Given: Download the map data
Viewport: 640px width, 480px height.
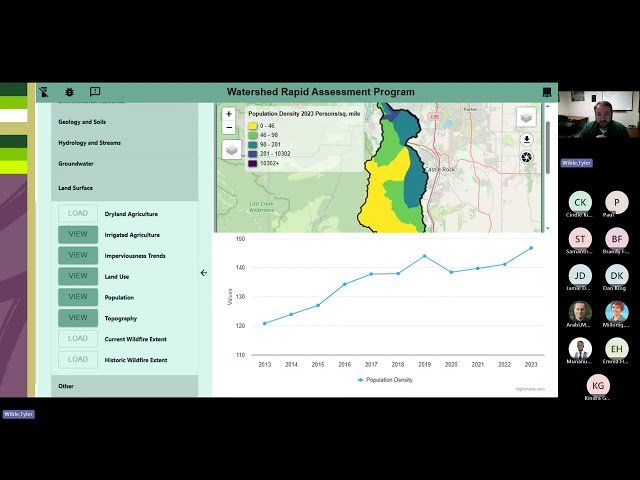Looking at the screenshot, I should click(x=527, y=140).
